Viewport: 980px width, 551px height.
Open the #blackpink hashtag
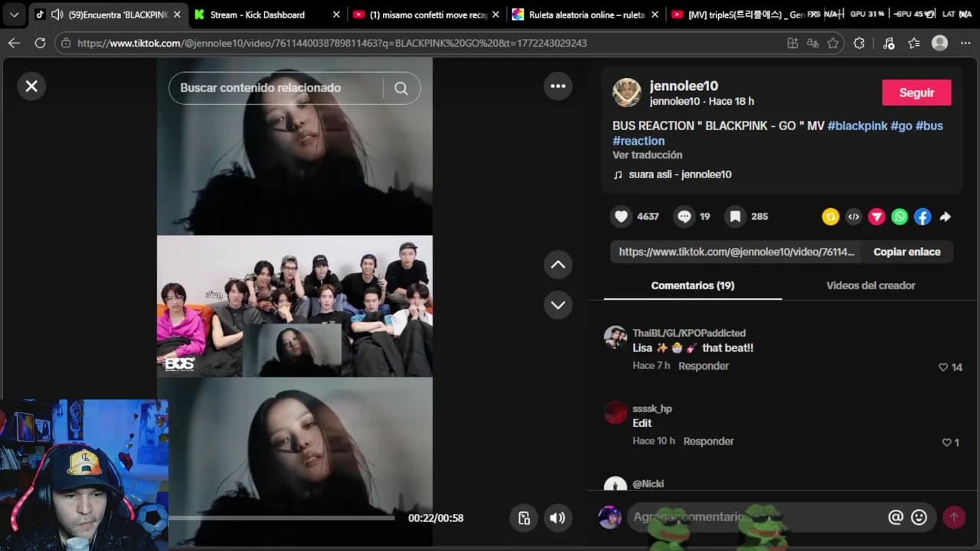[857, 126]
